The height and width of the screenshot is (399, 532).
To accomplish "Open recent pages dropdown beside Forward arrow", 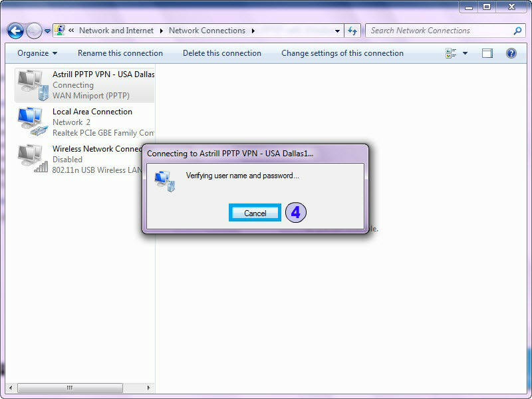I will [x=47, y=31].
